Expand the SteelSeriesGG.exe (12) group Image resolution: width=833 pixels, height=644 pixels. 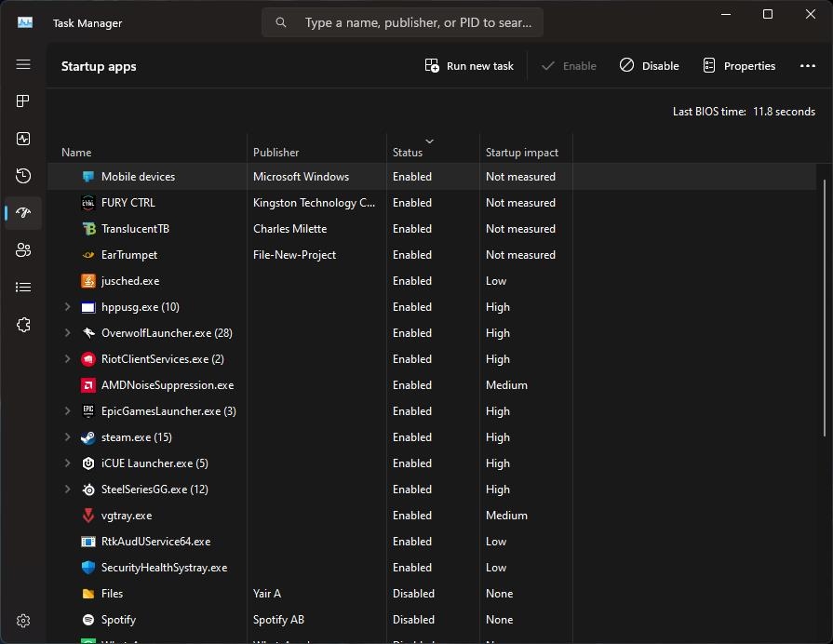[x=67, y=489]
